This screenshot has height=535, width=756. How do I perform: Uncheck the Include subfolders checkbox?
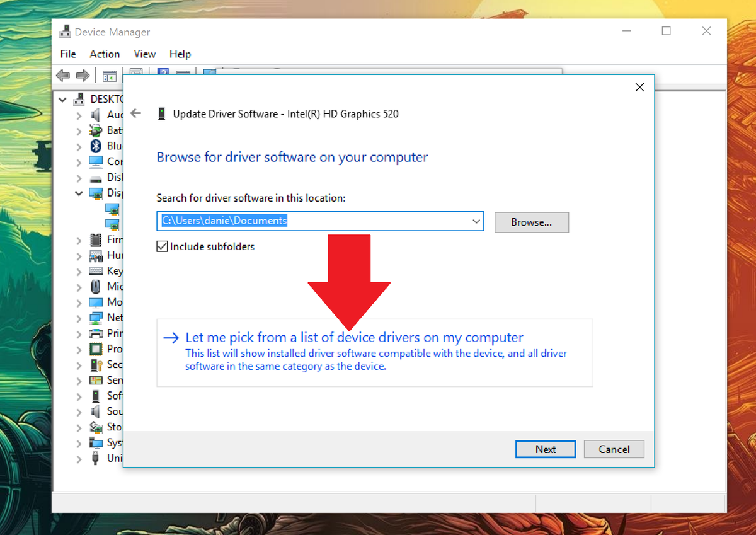(163, 246)
